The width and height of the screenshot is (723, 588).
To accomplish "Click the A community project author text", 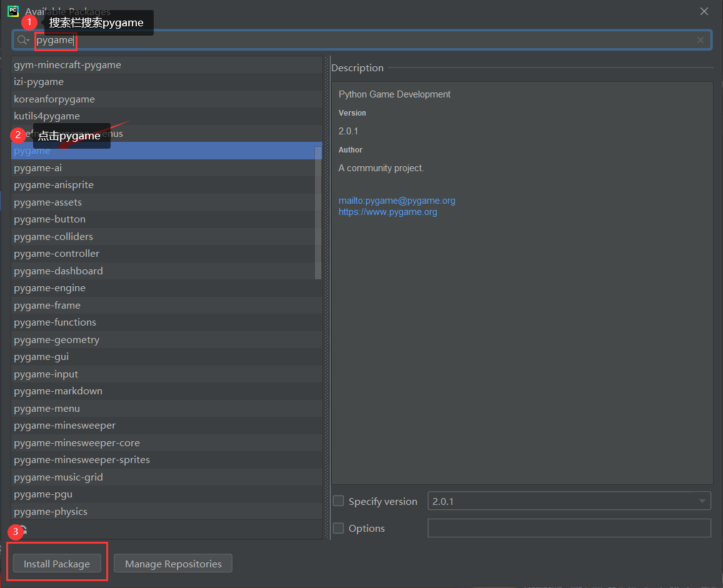I will tap(381, 168).
